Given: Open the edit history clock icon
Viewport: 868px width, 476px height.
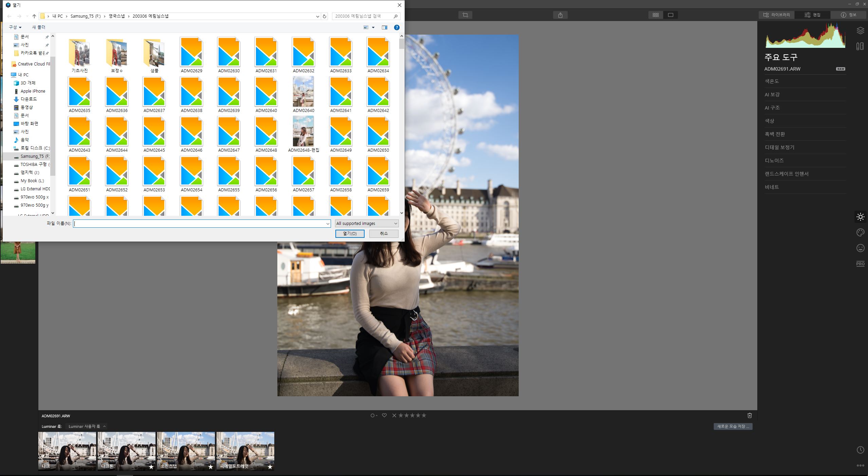Looking at the screenshot, I should [x=860, y=450].
